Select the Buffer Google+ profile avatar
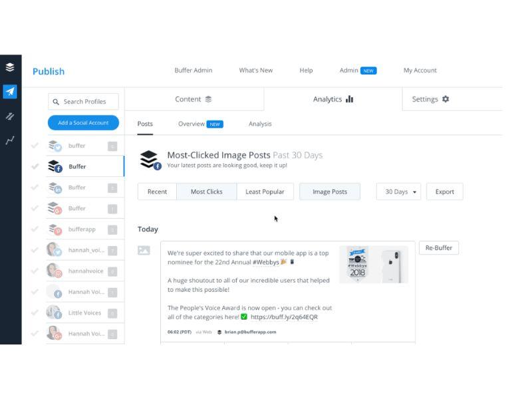This screenshot has width=532, height=399. tap(55, 208)
